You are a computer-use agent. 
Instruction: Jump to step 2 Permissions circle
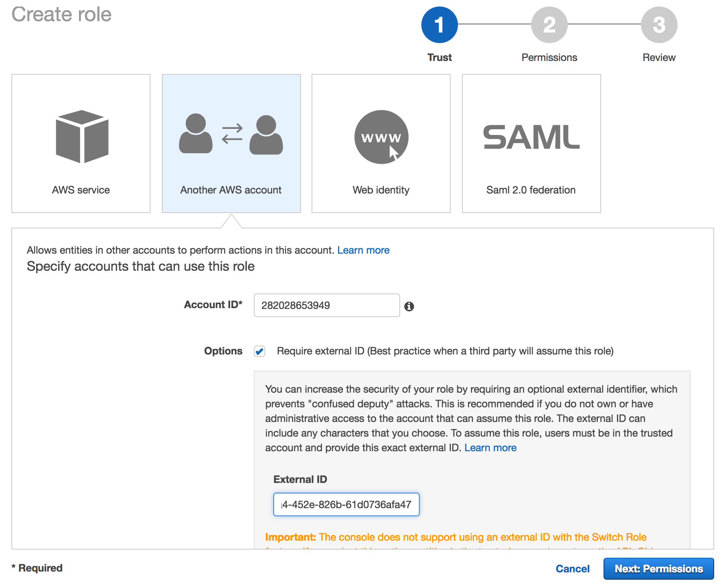point(549,25)
